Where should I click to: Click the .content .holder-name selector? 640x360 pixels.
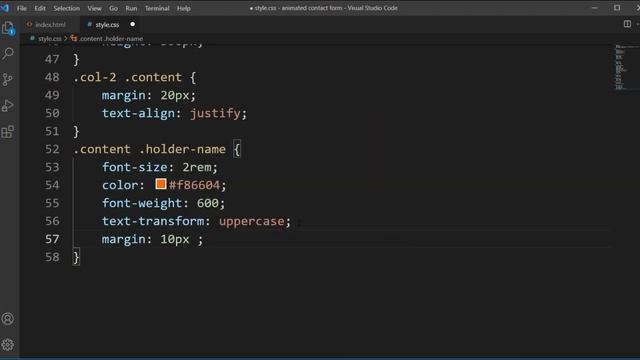tap(149, 149)
